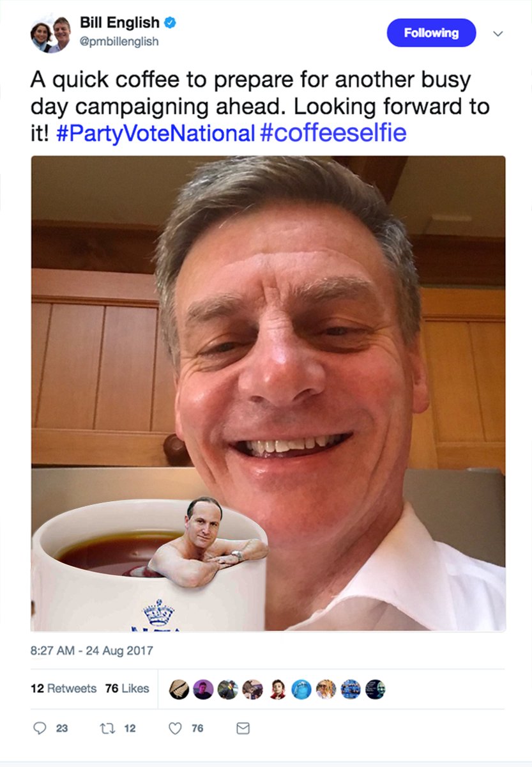Open the blue shark liker avatar
The image size is (532, 767).
(301, 689)
